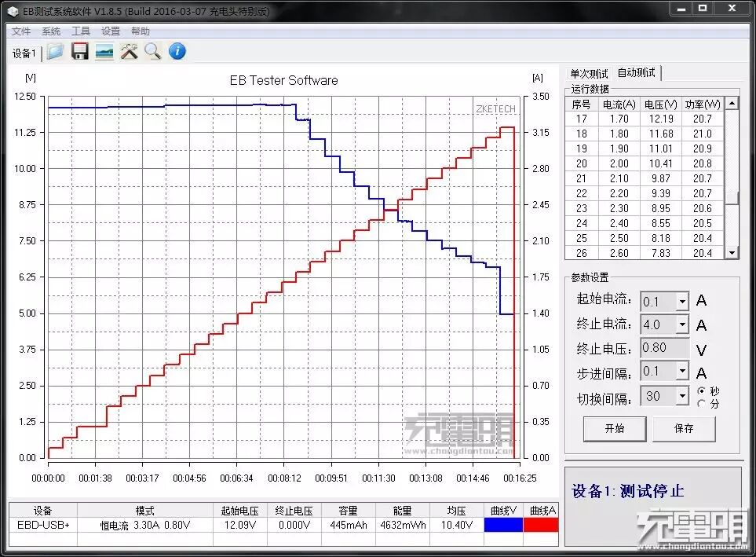Click the application icon in title bar
The height and width of the screenshot is (557, 756).
[13, 11]
